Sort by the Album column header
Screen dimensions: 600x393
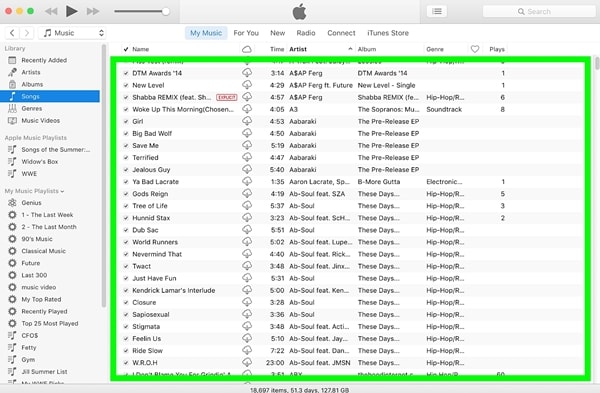pos(367,49)
